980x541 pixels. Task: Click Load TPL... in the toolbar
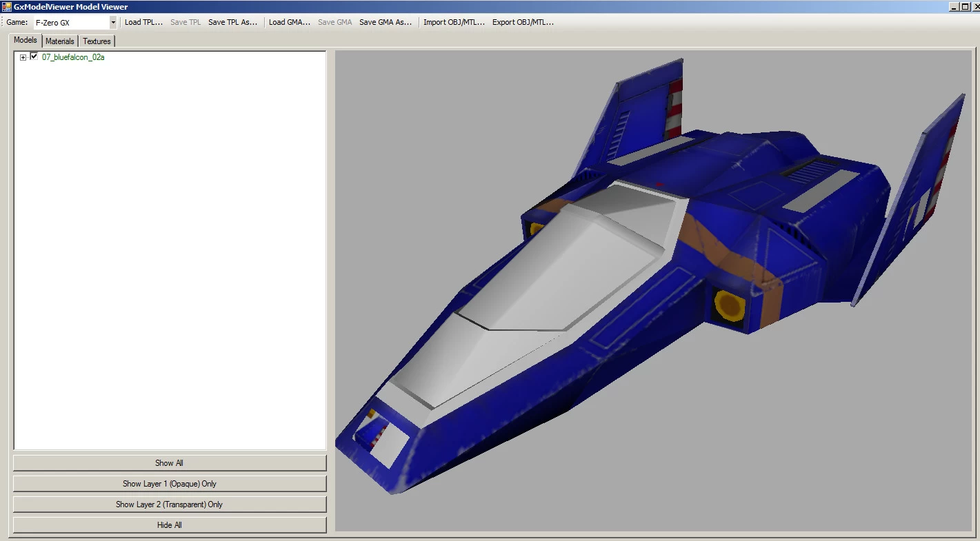pos(143,22)
